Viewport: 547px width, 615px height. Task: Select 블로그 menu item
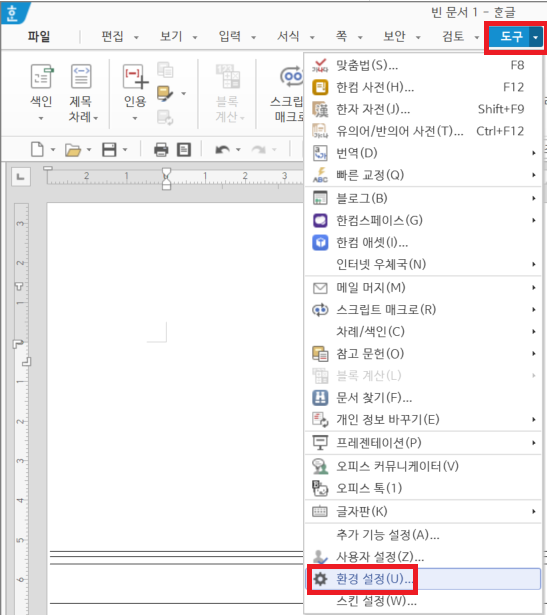[423, 198]
